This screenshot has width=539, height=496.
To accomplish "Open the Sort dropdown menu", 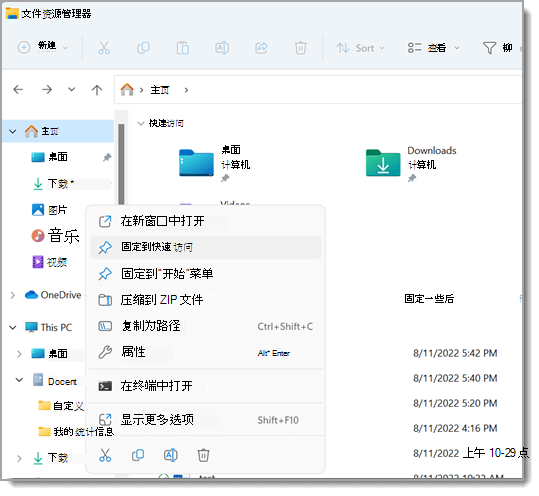I will click(x=360, y=48).
